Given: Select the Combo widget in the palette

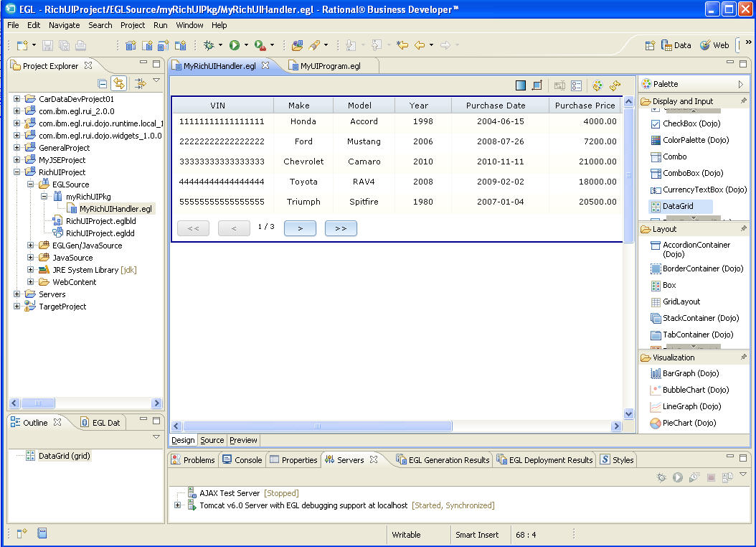Looking at the screenshot, I should (668, 156).
